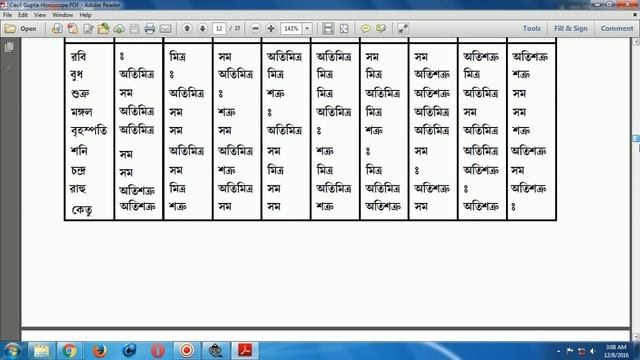Screen dimensions: 640x360
Task: Zoom in with the plus button
Action: [x=271, y=29]
